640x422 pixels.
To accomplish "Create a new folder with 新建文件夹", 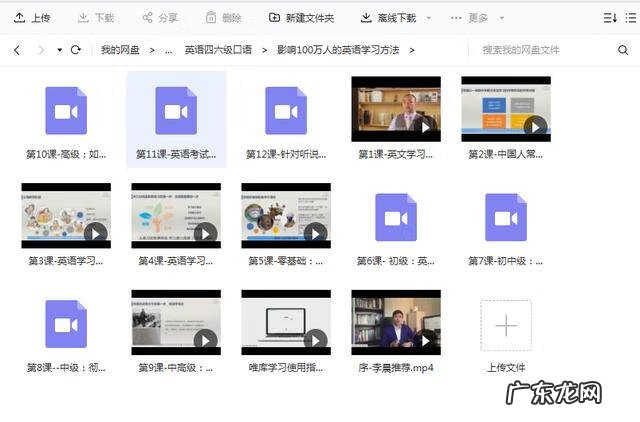I will [301, 18].
